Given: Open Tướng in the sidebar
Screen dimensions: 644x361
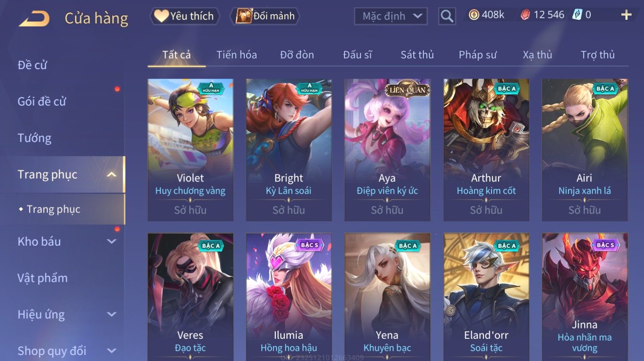Looking at the screenshot, I should (34, 138).
